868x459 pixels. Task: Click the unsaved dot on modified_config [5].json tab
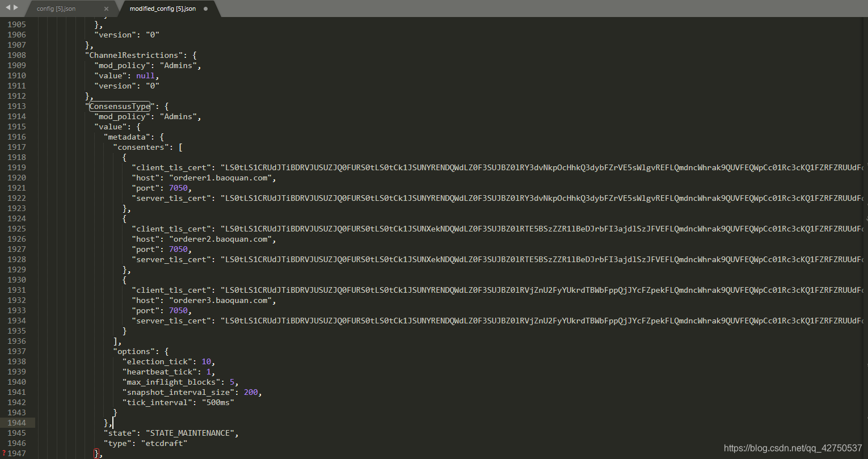(x=205, y=9)
